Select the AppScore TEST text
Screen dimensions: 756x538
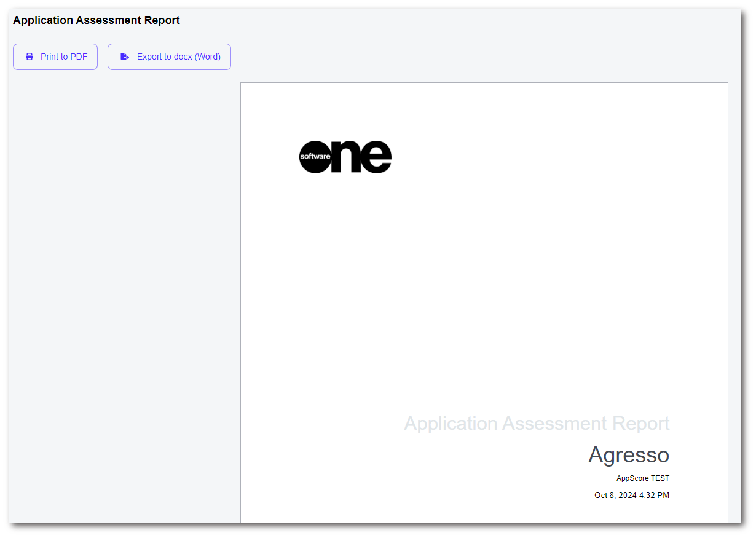click(x=642, y=478)
